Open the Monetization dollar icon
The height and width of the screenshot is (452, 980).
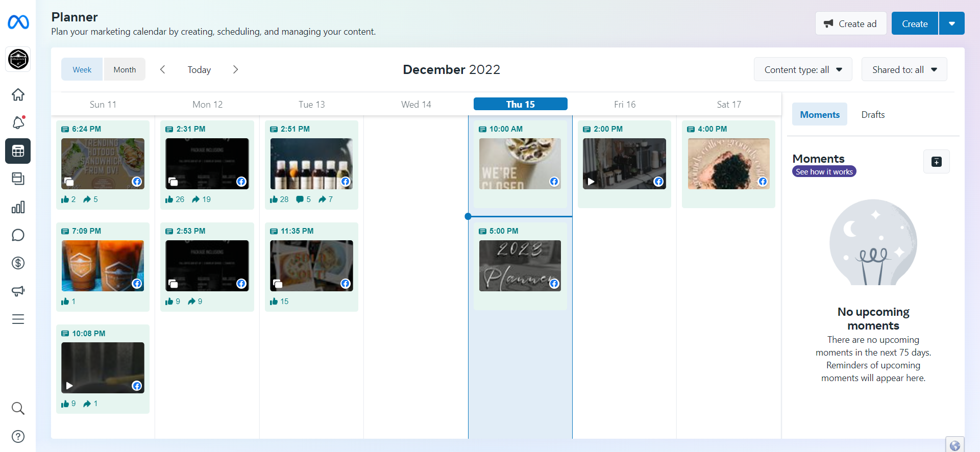(x=18, y=263)
